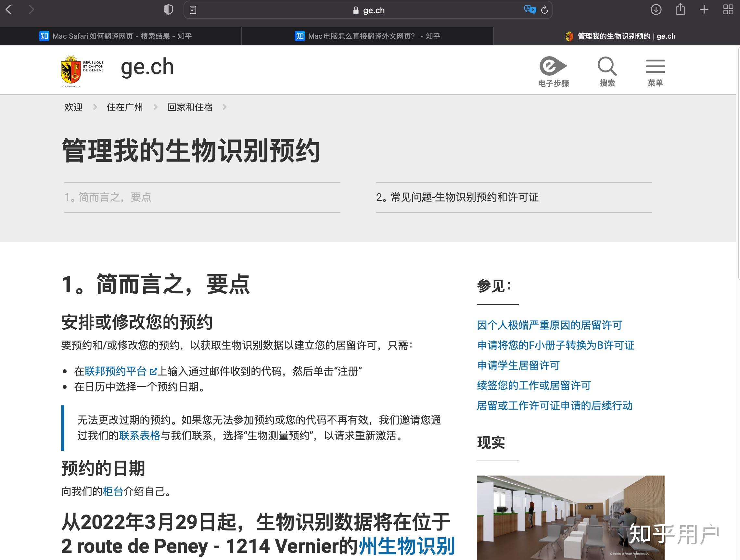
Task: Click the forward navigation arrow
Action: (32, 10)
